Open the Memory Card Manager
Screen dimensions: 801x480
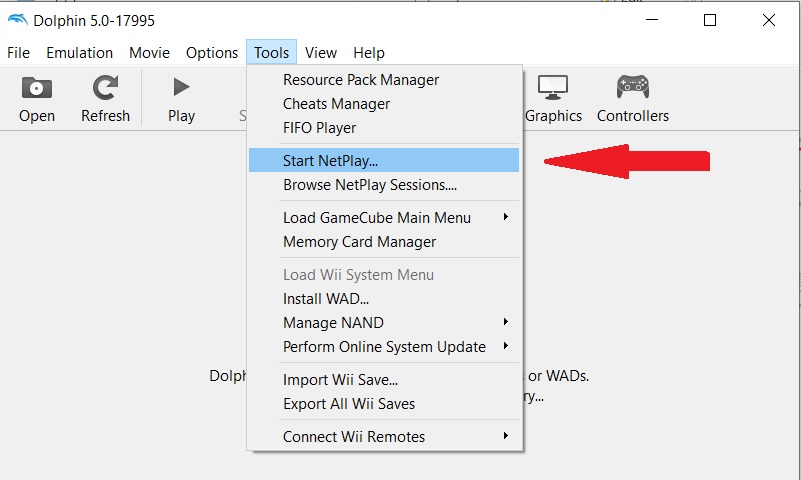pyautogui.click(x=359, y=241)
